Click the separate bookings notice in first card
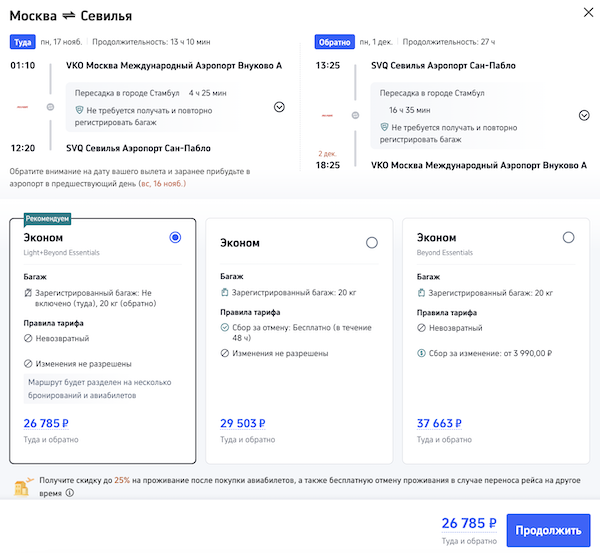The width and height of the screenshot is (600, 553). point(102,388)
